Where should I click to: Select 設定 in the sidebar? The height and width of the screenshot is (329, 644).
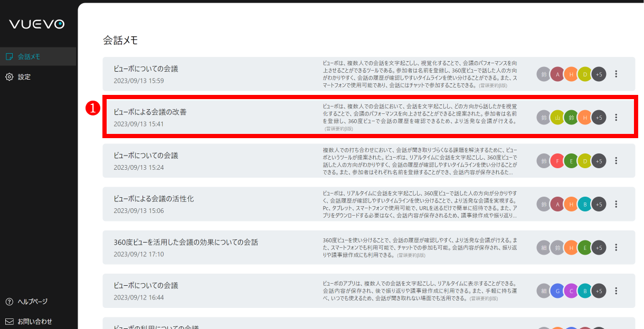pos(24,76)
